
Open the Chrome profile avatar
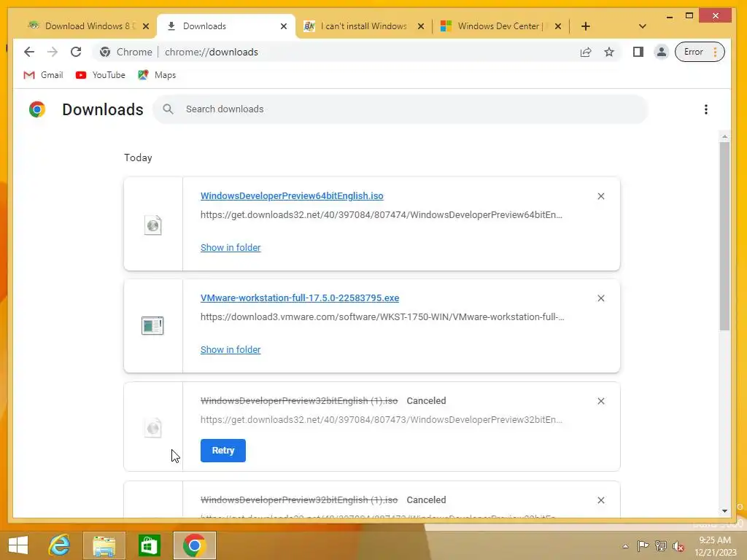[661, 52]
